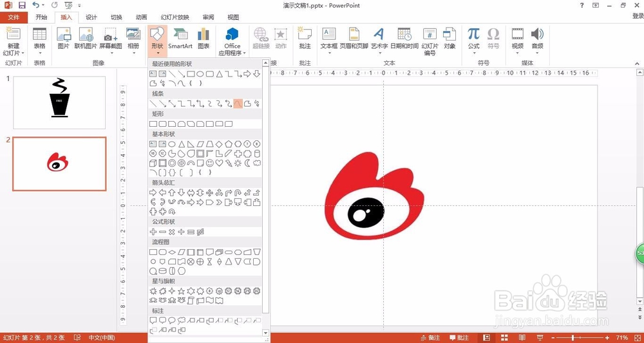Open the Office 应用程序 dropdown
The image size is (644, 343).
tap(232, 50)
